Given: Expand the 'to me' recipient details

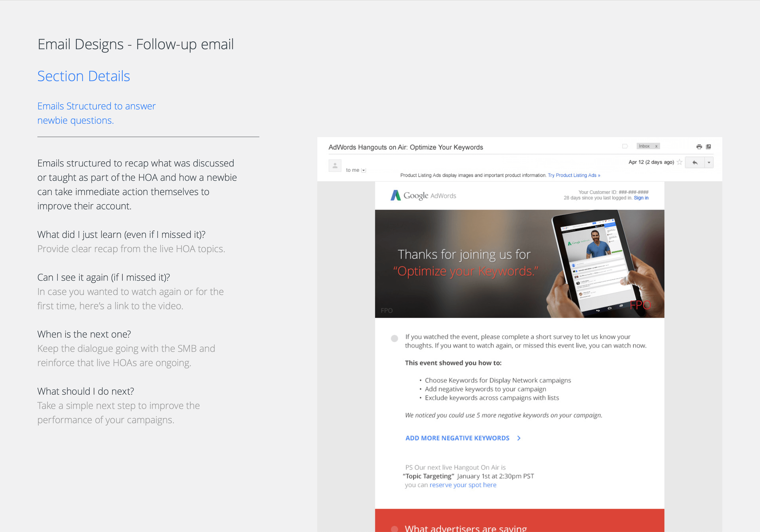Looking at the screenshot, I should pos(364,170).
